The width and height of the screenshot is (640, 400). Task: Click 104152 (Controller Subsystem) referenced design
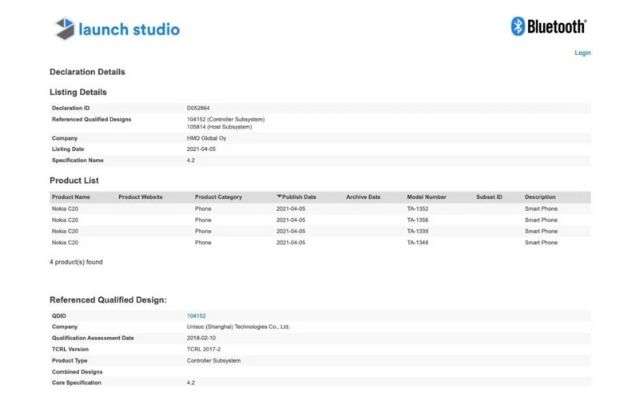225,119
